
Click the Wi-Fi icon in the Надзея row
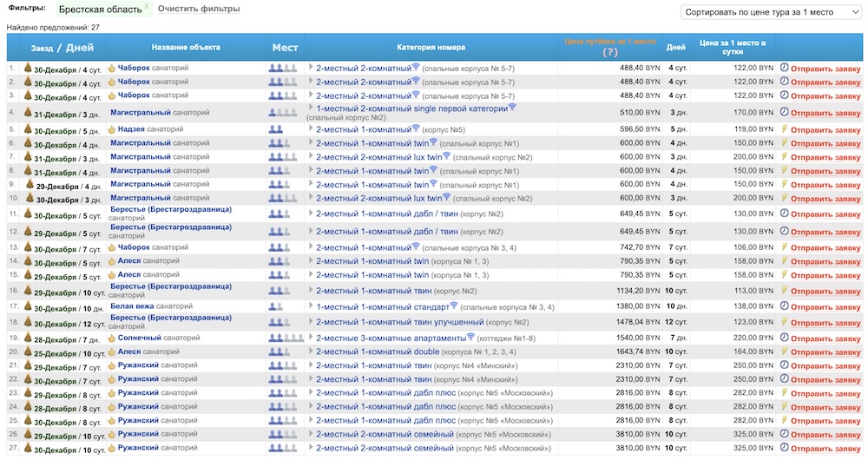tap(415, 129)
